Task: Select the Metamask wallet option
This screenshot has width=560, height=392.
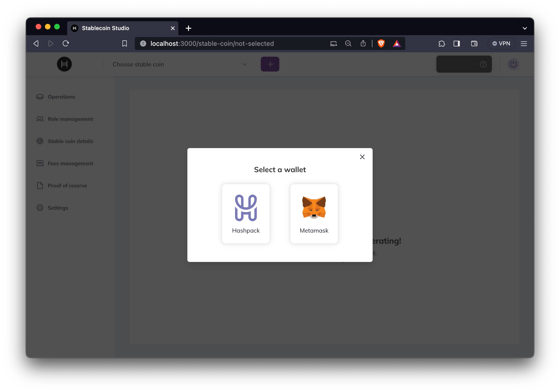Action: 314,214
